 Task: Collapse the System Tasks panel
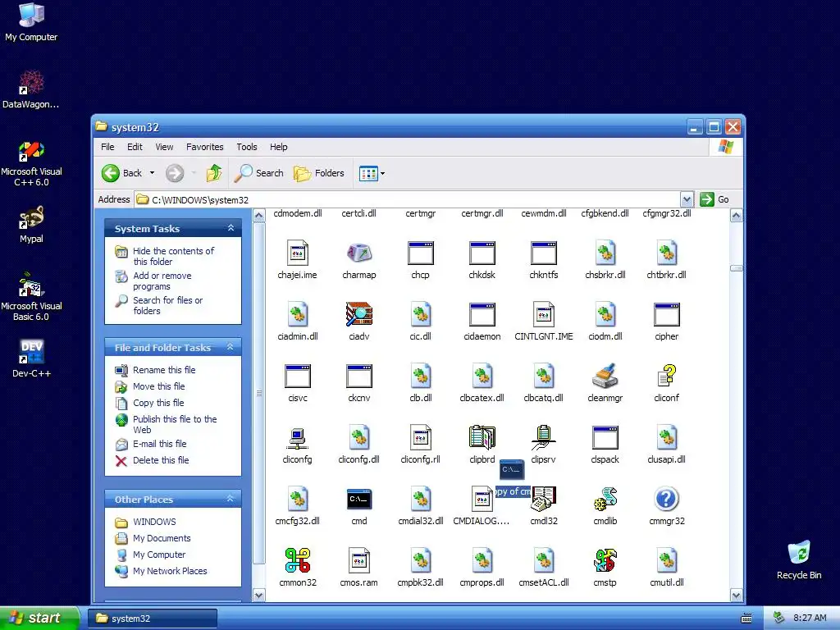231,228
